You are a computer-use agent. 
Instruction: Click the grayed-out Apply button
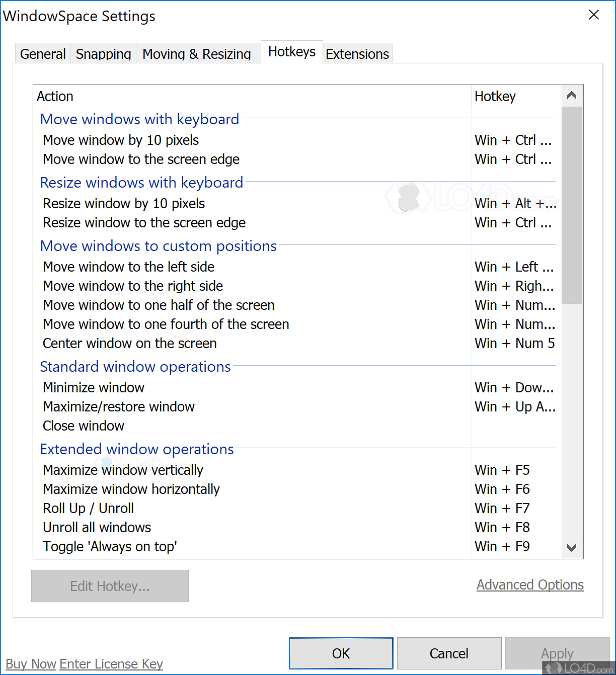(x=557, y=653)
